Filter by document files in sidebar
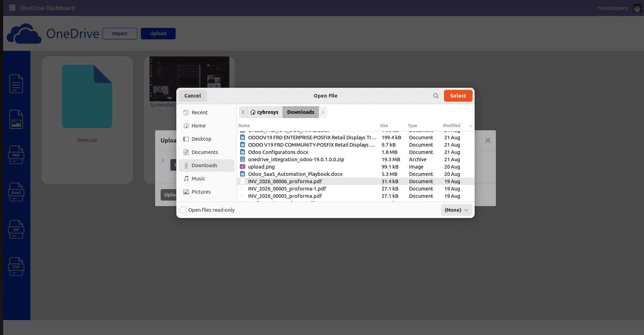The width and height of the screenshot is (644, 335). [x=16, y=84]
